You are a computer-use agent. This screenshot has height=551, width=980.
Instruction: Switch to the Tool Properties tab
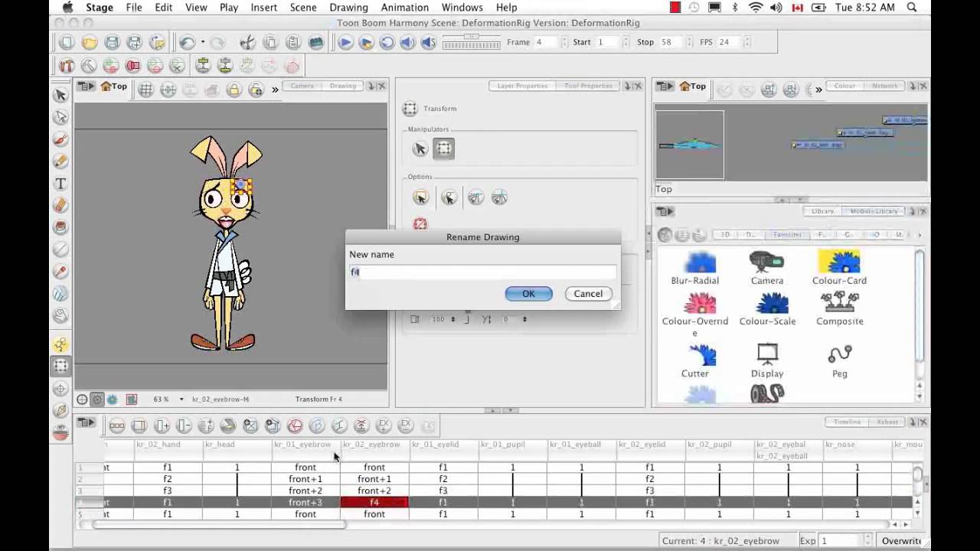pyautogui.click(x=588, y=86)
